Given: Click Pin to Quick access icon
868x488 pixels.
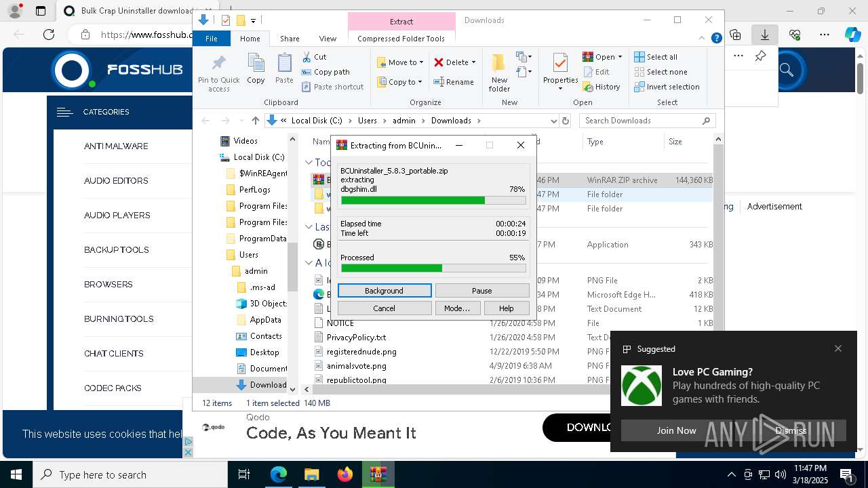Looking at the screenshot, I should (218, 73).
